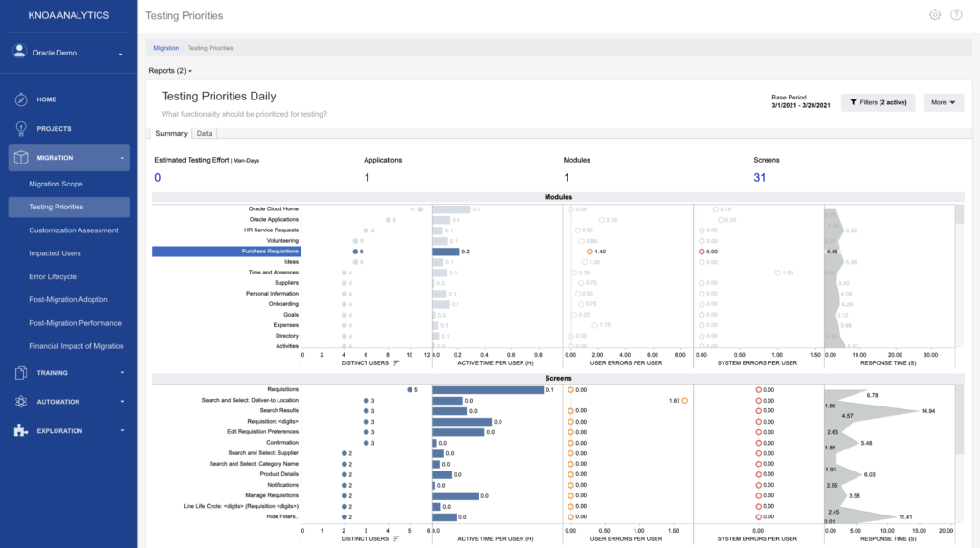This screenshot has height=548, width=980.
Task: Click the Modules count 1
Action: tap(567, 178)
